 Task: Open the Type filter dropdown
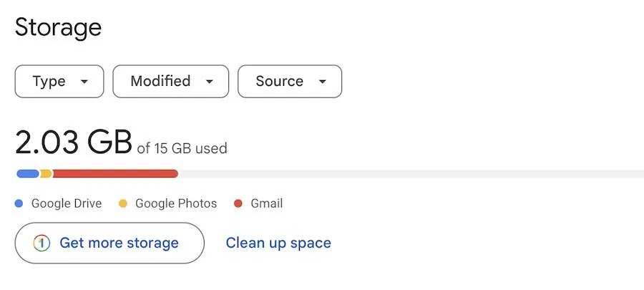click(x=59, y=82)
